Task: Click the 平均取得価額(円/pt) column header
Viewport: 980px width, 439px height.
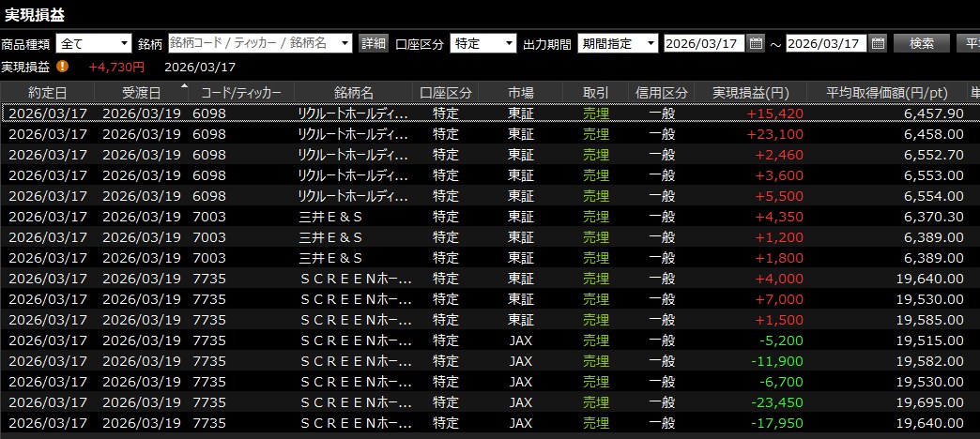Action: pos(886,92)
